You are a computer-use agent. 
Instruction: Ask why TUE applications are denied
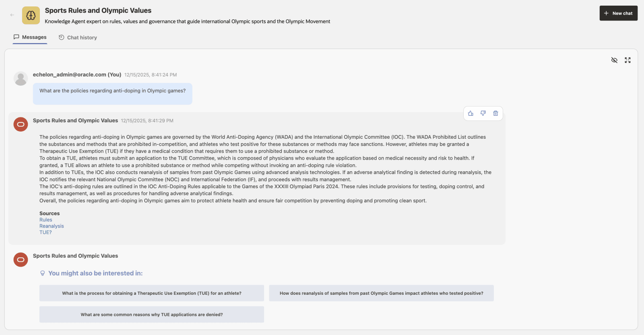(151, 314)
